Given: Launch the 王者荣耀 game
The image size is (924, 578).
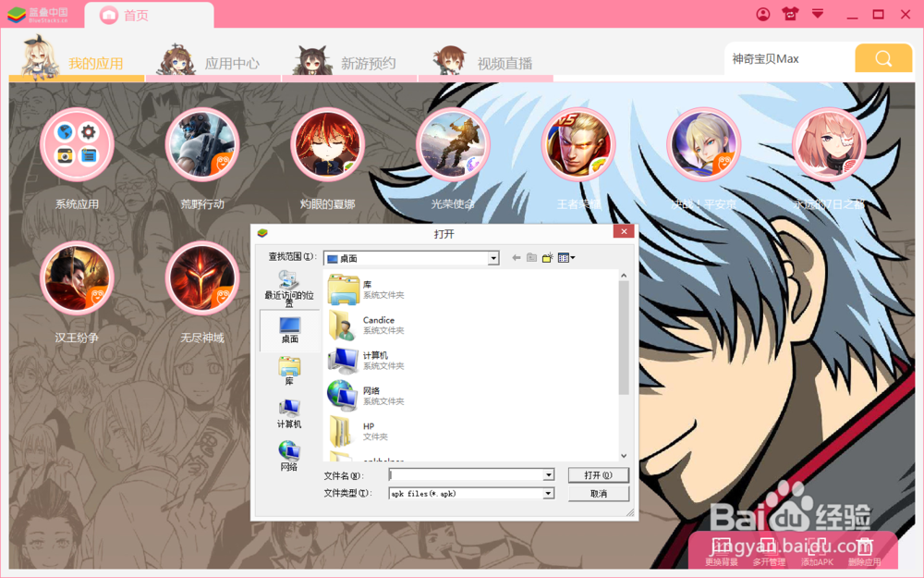Looking at the screenshot, I should point(578,144).
